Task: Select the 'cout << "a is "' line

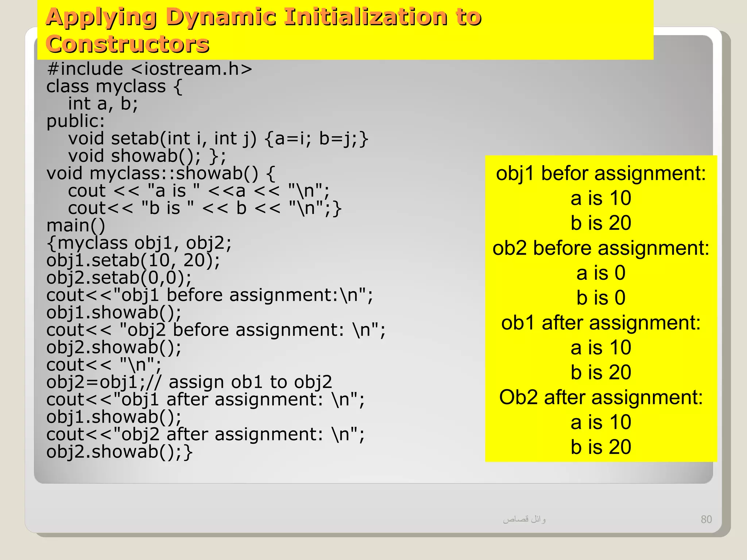Action: [x=199, y=191]
